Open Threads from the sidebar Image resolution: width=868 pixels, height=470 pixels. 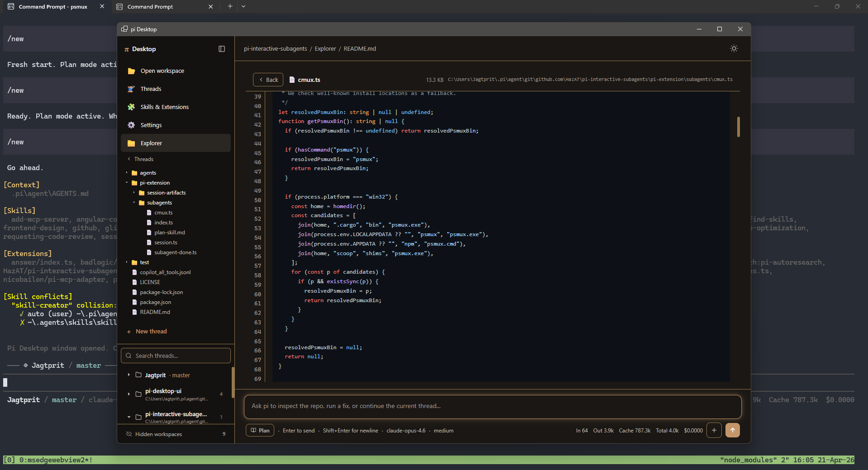tap(176, 89)
